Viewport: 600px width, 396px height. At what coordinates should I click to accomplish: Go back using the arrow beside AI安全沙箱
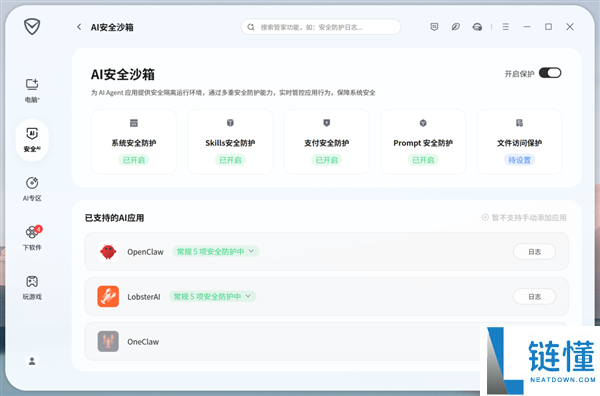pos(79,27)
